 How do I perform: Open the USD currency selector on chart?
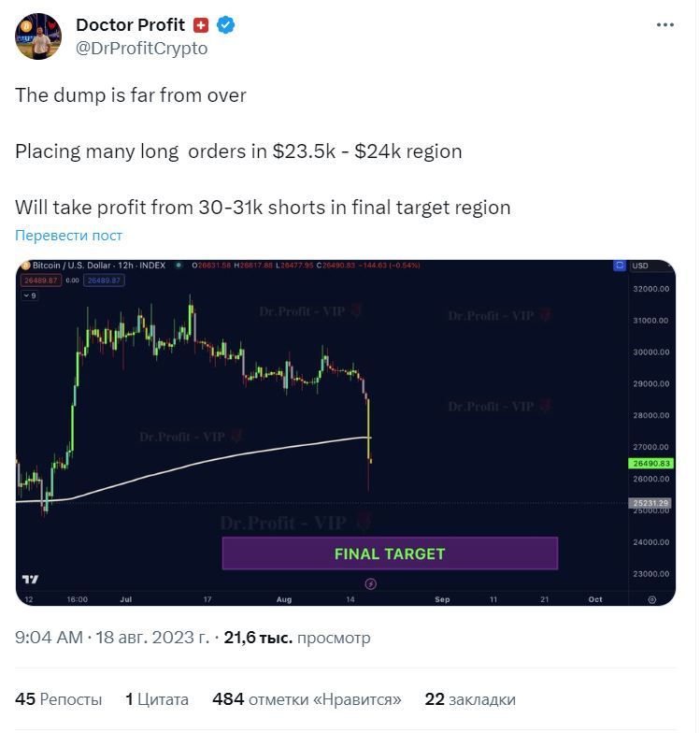[x=639, y=266]
